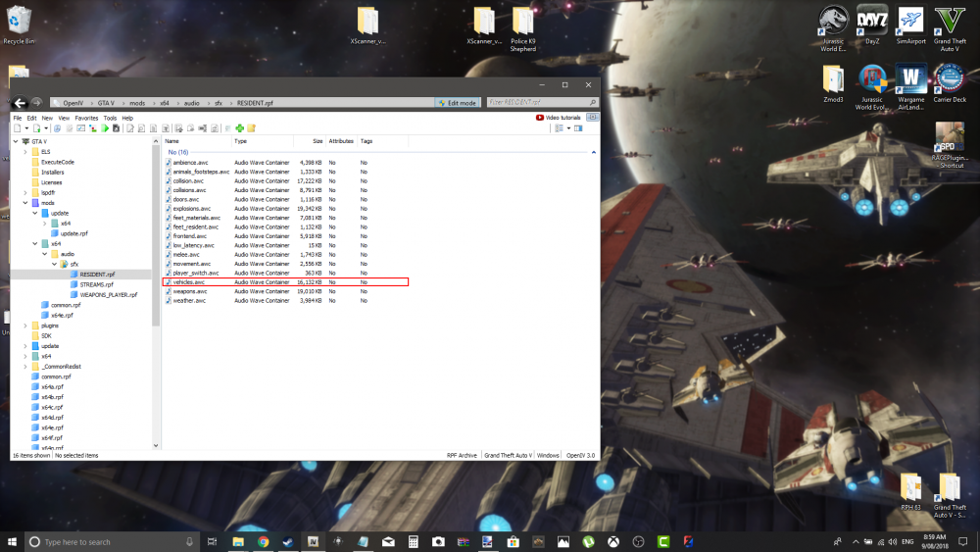980x552 pixels.
Task: Collapse the 'No (16)' group chevron
Action: [593, 152]
